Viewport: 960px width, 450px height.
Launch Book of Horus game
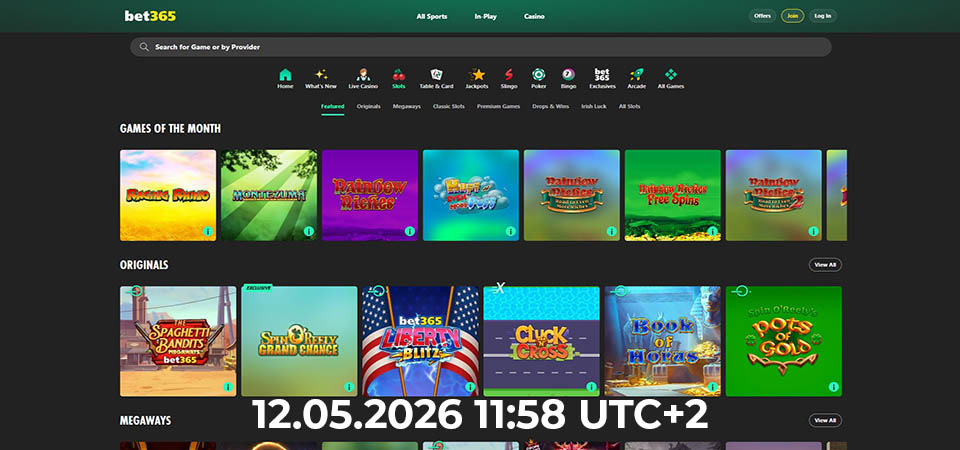coord(663,341)
